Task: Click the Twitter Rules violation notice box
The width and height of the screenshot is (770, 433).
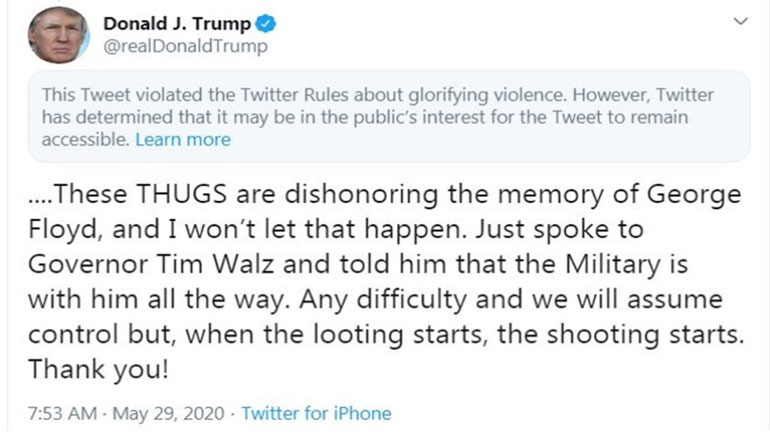Action: (x=390, y=116)
